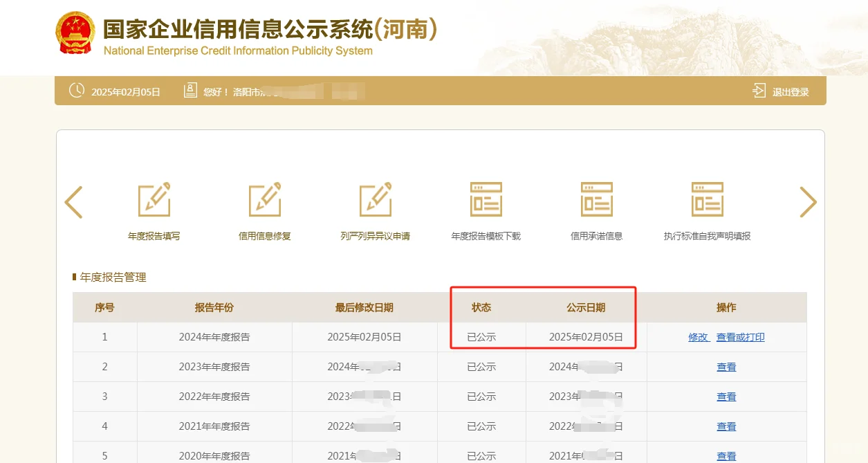This screenshot has height=463, width=868.
Task: Click sequence number 3 cell
Action: point(105,397)
